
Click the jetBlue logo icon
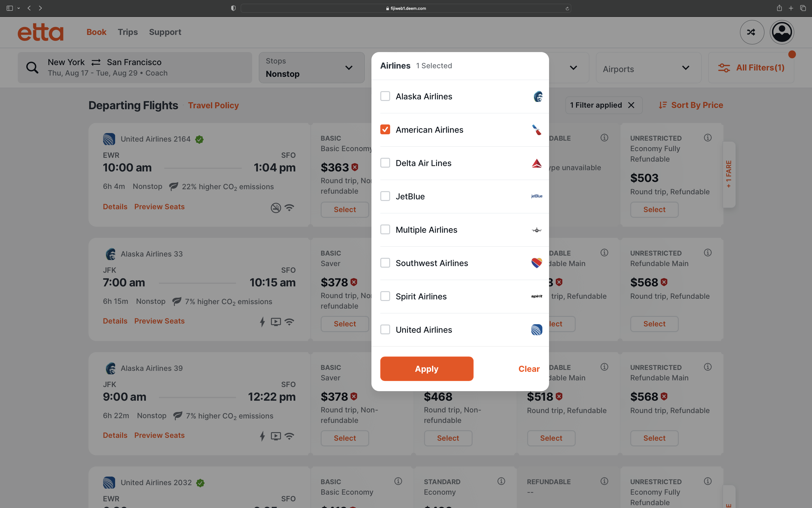(537, 196)
